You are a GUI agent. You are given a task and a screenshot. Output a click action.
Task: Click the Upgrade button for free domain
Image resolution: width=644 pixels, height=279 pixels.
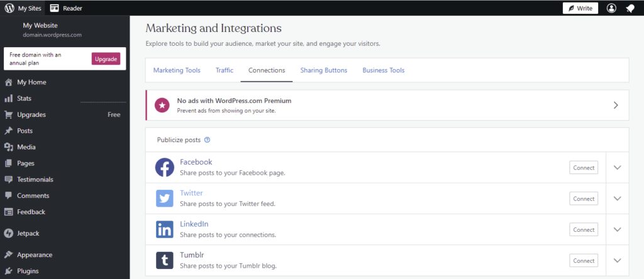click(x=106, y=58)
